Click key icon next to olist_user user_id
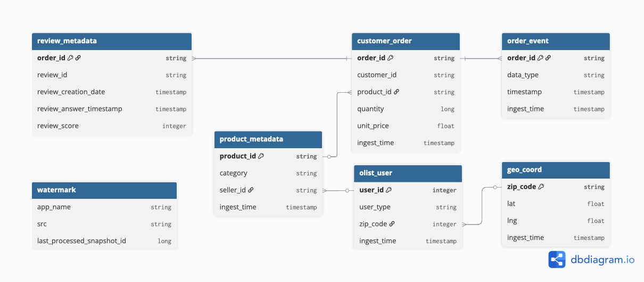644x282 pixels. 389,190
